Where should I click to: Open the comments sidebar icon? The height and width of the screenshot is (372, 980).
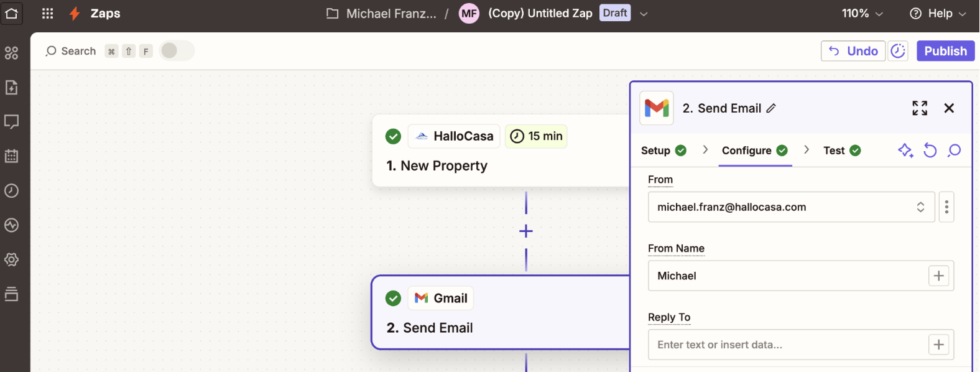pos(12,121)
